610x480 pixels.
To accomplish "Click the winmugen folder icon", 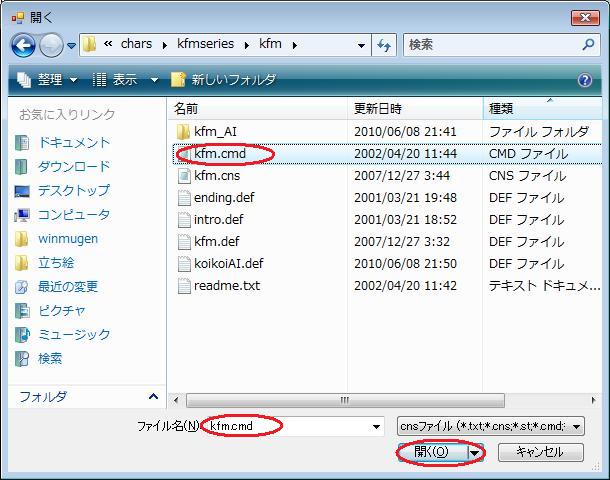I will pyautogui.click(x=21, y=239).
